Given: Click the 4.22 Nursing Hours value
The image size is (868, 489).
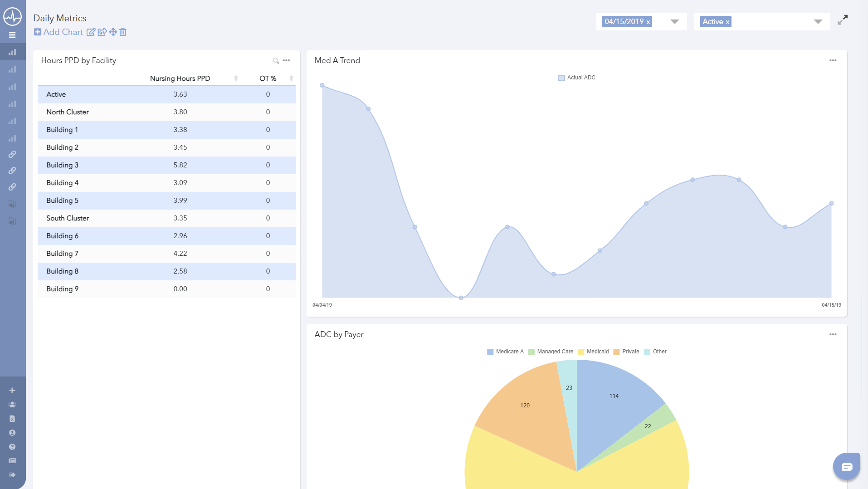Looking at the screenshot, I should [x=180, y=254].
